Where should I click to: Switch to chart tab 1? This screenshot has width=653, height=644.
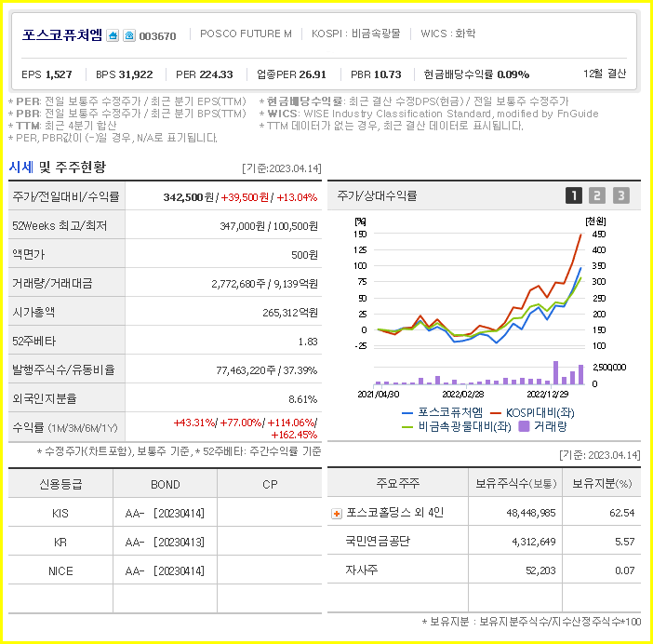pyautogui.click(x=573, y=195)
